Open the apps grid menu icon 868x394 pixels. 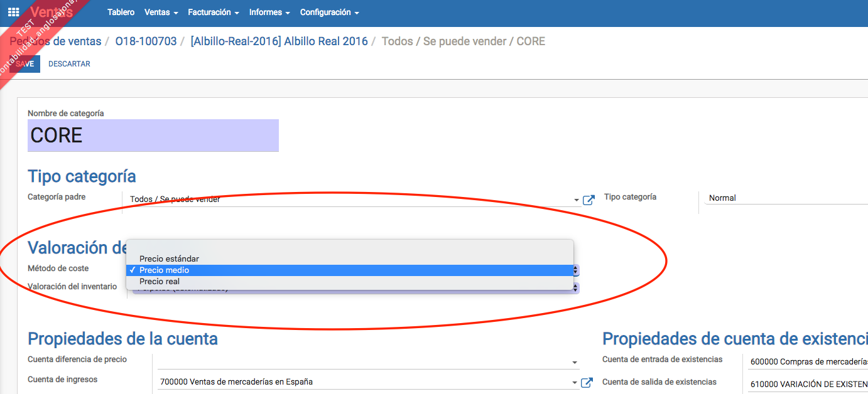(x=13, y=12)
